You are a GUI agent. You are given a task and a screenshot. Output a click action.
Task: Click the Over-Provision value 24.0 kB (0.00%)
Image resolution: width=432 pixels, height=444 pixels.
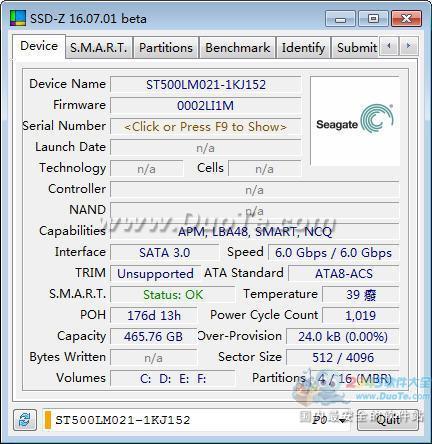pos(343,336)
